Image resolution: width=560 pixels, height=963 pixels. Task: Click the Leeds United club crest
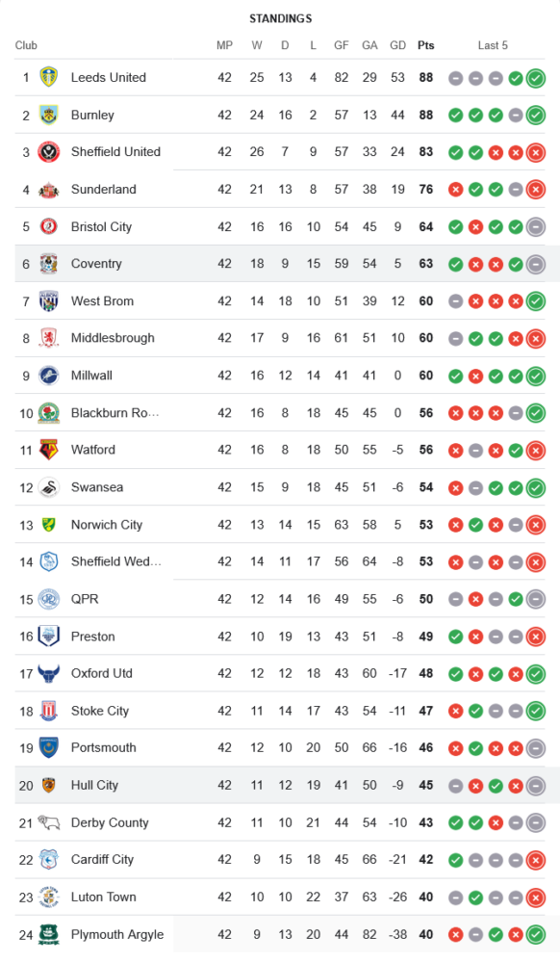[x=48, y=77]
